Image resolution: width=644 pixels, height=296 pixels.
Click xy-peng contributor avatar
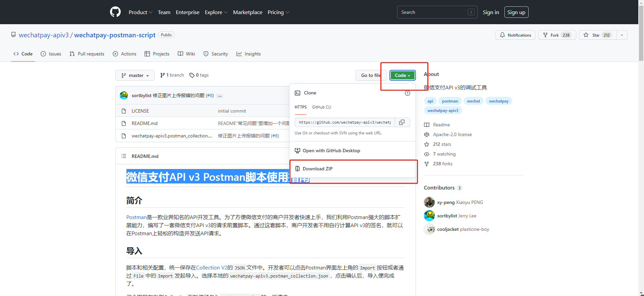point(429,202)
